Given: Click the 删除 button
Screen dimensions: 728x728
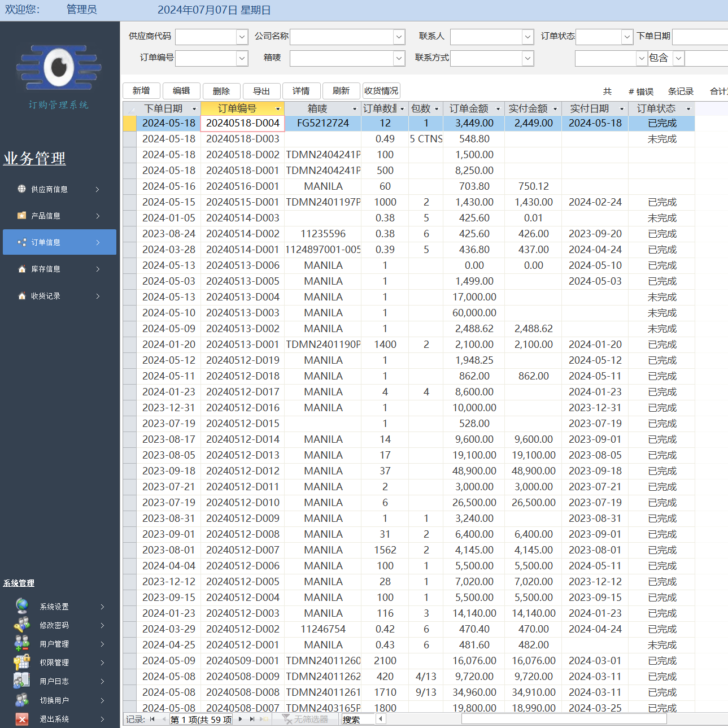Looking at the screenshot, I should click(x=221, y=91).
